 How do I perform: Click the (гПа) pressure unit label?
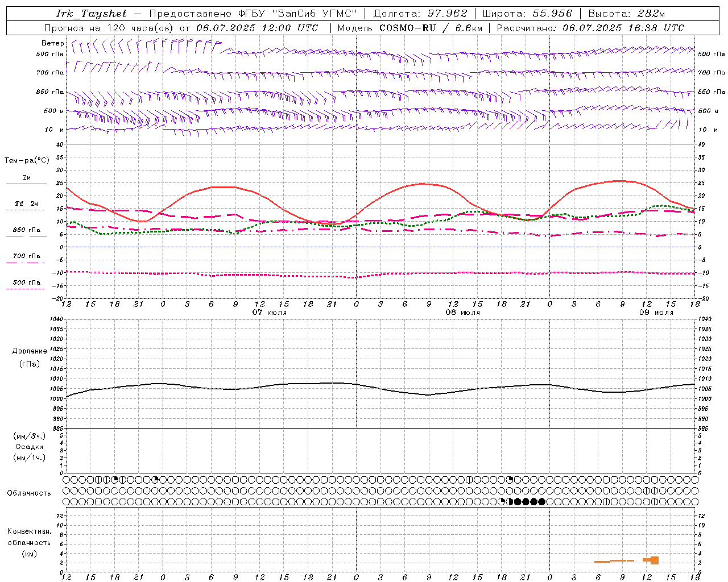[x=30, y=364]
